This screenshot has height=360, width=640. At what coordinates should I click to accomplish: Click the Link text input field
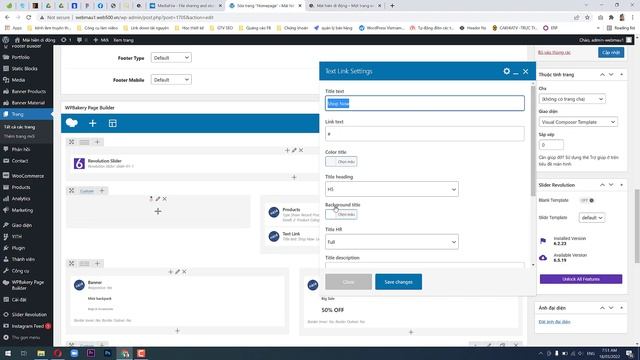425,133
